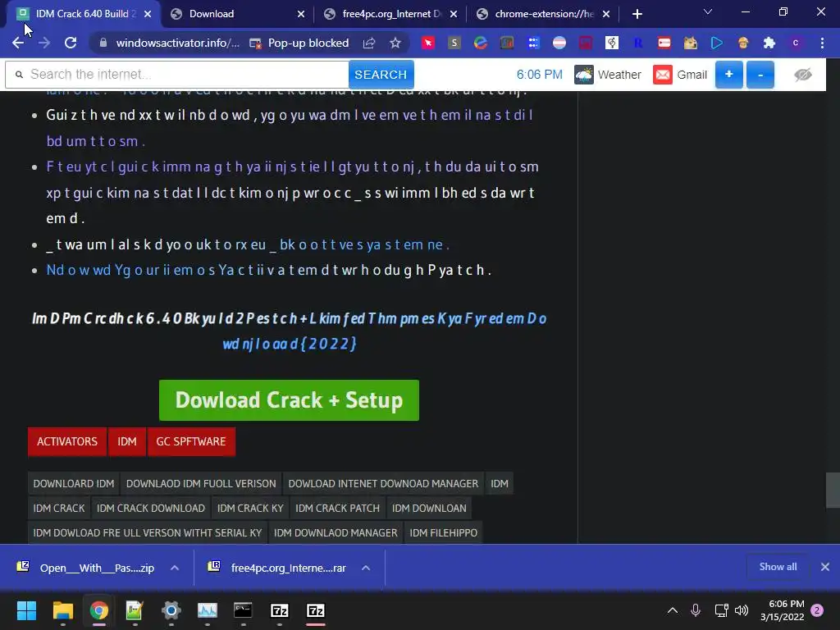Click the Search the internet field
The height and width of the screenshot is (630, 840).
click(177, 75)
